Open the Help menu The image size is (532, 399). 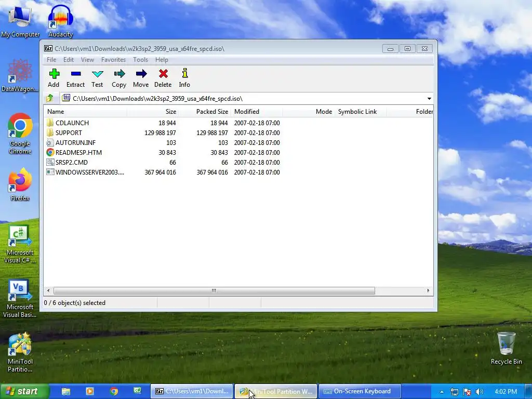pos(162,60)
